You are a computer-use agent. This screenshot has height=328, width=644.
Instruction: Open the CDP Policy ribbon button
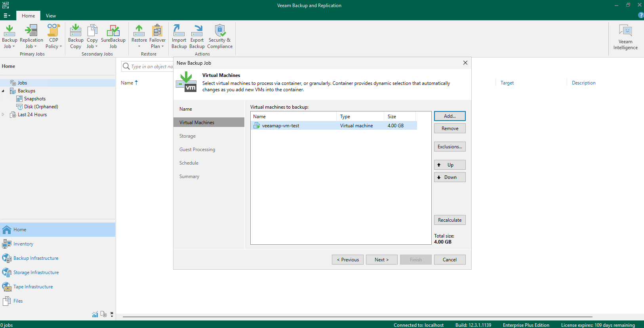click(53, 36)
